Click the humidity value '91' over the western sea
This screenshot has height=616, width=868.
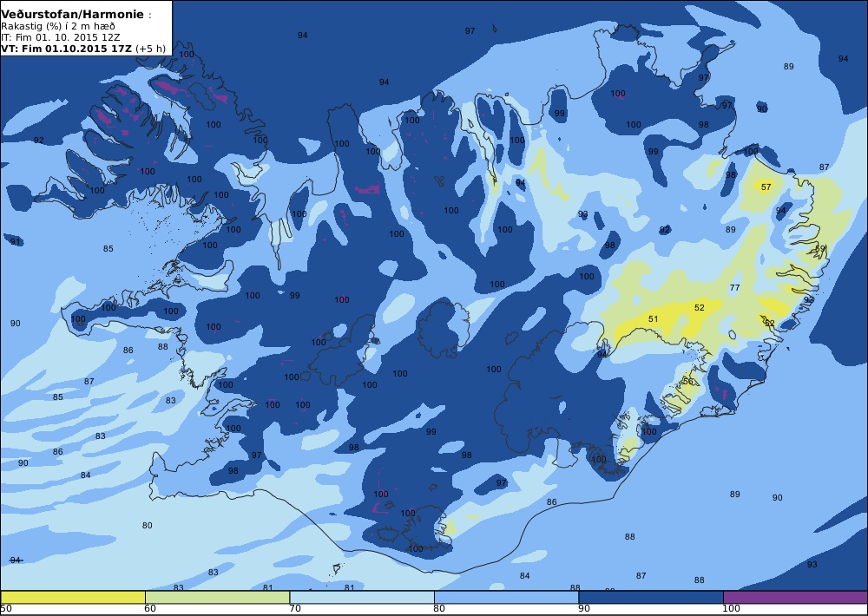pyautogui.click(x=16, y=241)
